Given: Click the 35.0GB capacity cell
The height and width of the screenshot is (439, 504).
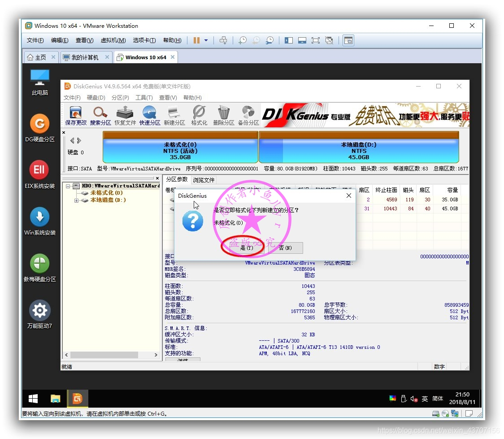Looking at the screenshot, I should tap(450, 200).
